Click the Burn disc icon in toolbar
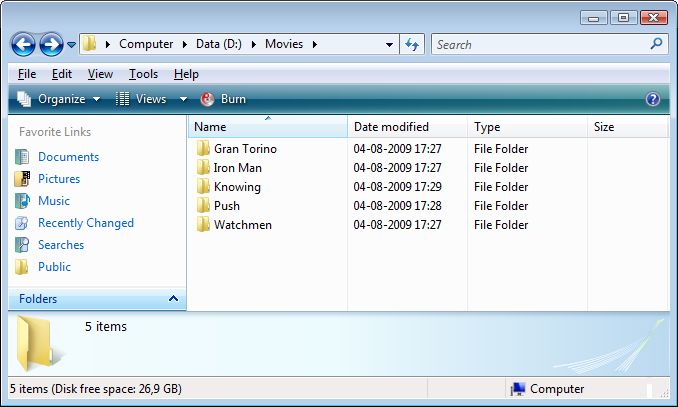Image resolution: width=678 pixels, height=407 pixels. pyautogui.click(x=208, y=99)
